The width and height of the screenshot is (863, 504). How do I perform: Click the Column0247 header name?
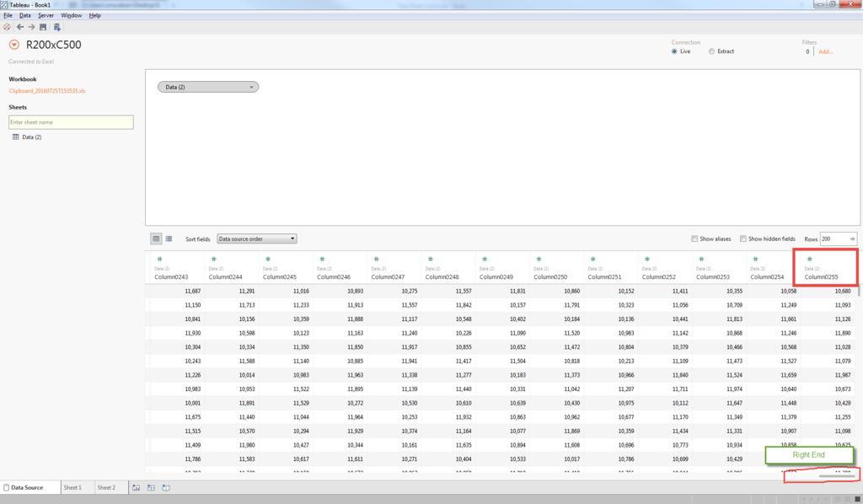pos(388,276)
